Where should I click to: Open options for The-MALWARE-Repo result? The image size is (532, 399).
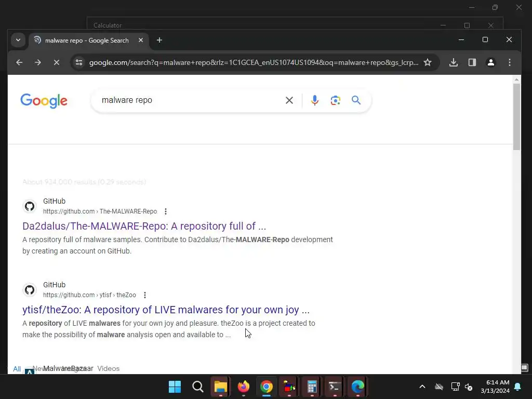166,211
